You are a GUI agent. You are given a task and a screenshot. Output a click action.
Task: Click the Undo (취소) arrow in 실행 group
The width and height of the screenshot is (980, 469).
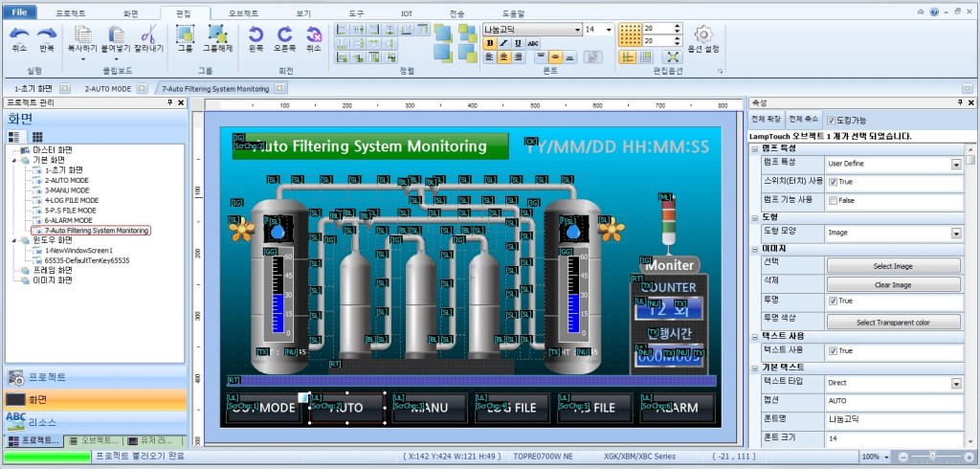click(x=19, y=35)
